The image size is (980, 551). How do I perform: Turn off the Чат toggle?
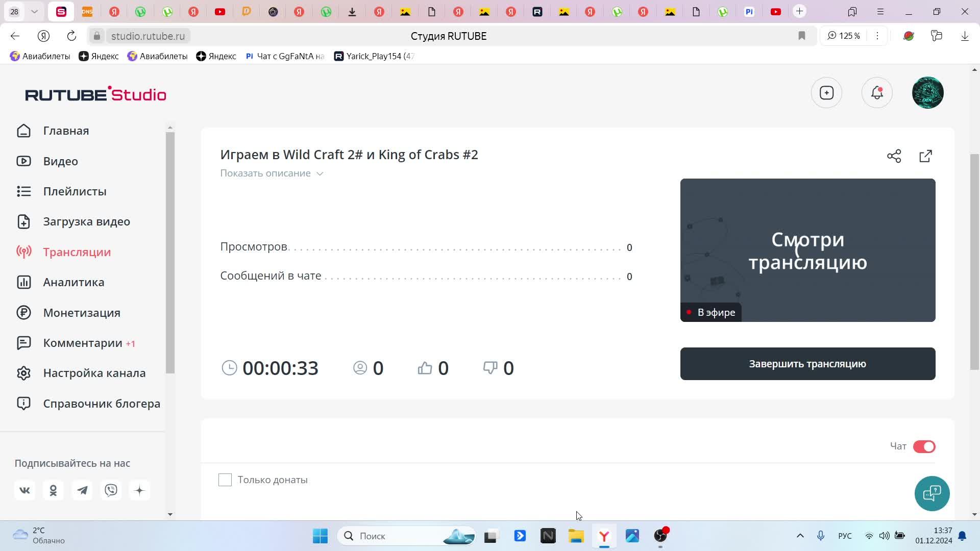[x=924, y=446]
